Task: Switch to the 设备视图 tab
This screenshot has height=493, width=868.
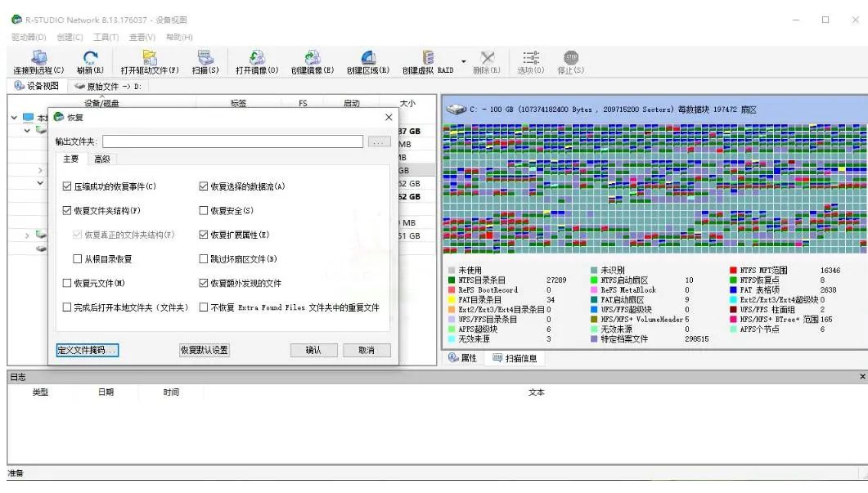Action: (x=37, y=86)
